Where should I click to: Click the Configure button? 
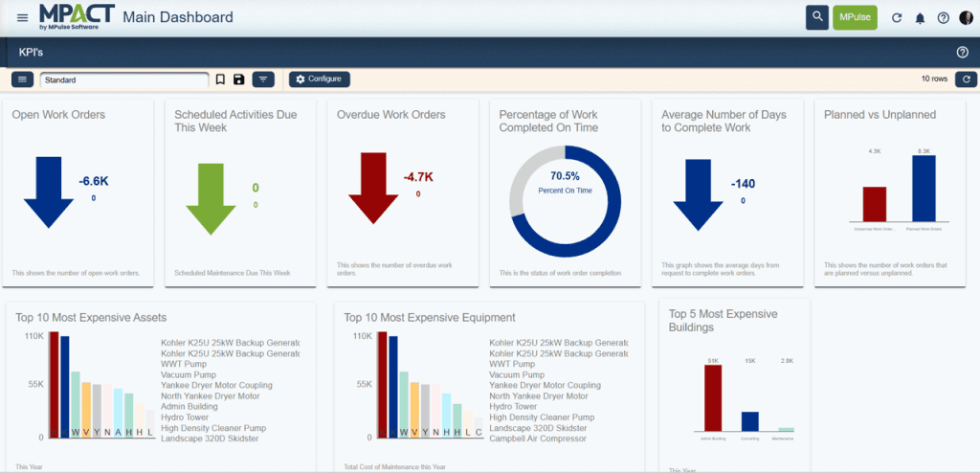[320, 79]
